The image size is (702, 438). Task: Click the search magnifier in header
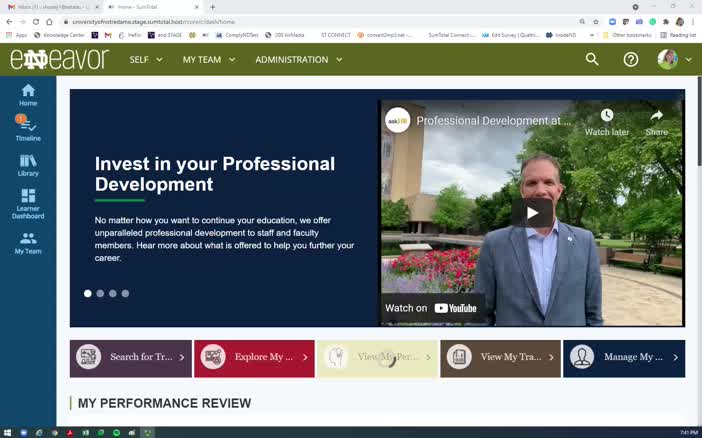click(x=592, y=59)
